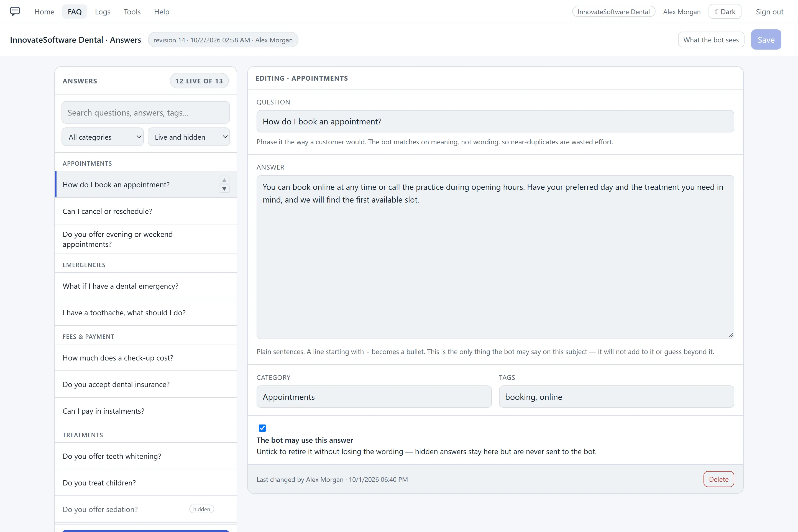Open the Help tab

(162, 12)
